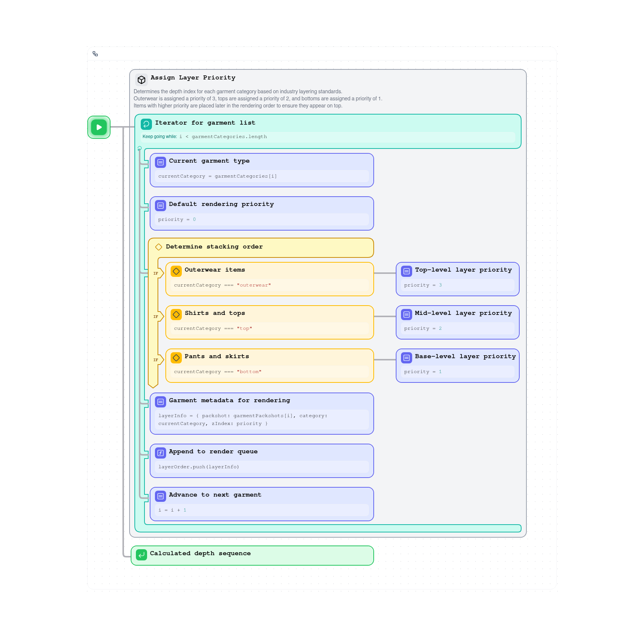Image resolution: width=644 pixels, height=644 pixels.
Task: Click the function icon on Append to render queue
Action: pos(160,453)
